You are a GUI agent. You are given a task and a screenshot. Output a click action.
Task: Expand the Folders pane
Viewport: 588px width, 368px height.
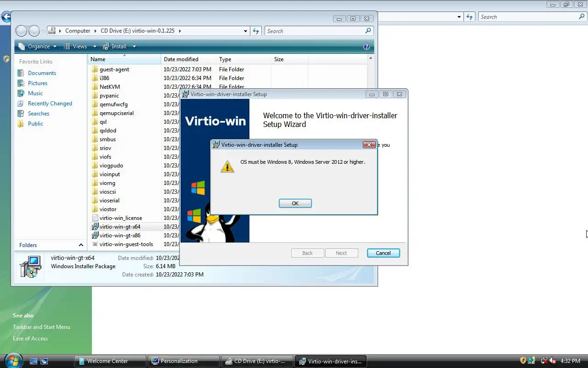coord(81,245)
